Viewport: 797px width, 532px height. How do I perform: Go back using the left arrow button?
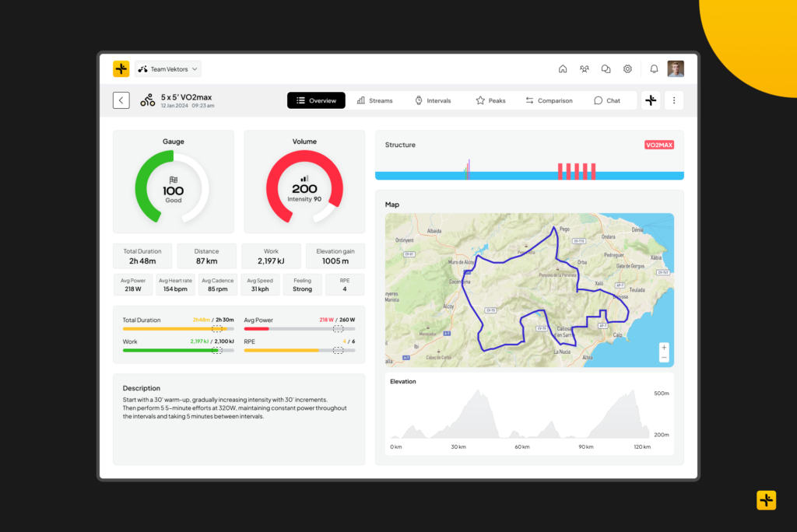tap(121, 100)
